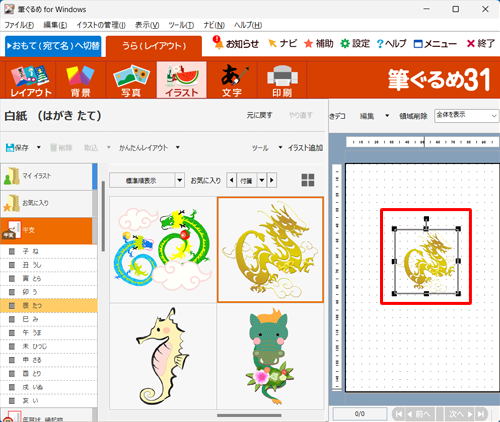Select 巳 み in zodiac list

pos(49,319)
